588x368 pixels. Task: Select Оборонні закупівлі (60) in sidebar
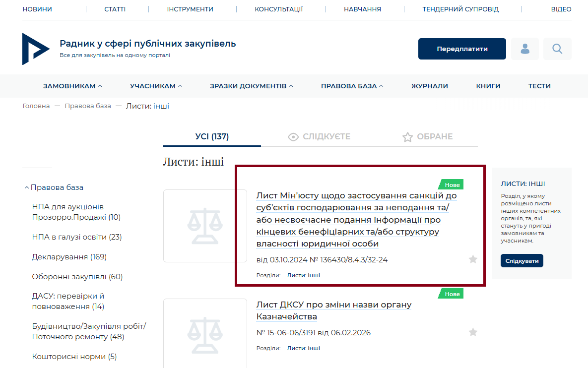77,277
